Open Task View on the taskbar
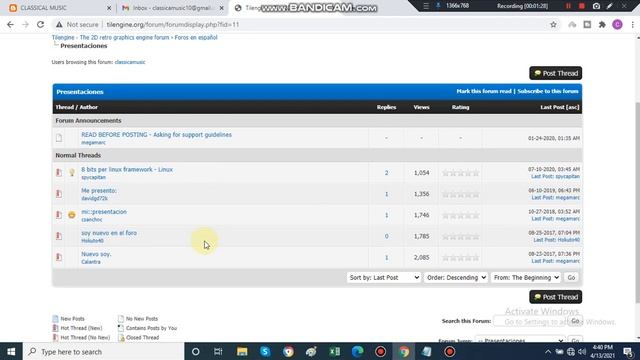 [218, 351]
